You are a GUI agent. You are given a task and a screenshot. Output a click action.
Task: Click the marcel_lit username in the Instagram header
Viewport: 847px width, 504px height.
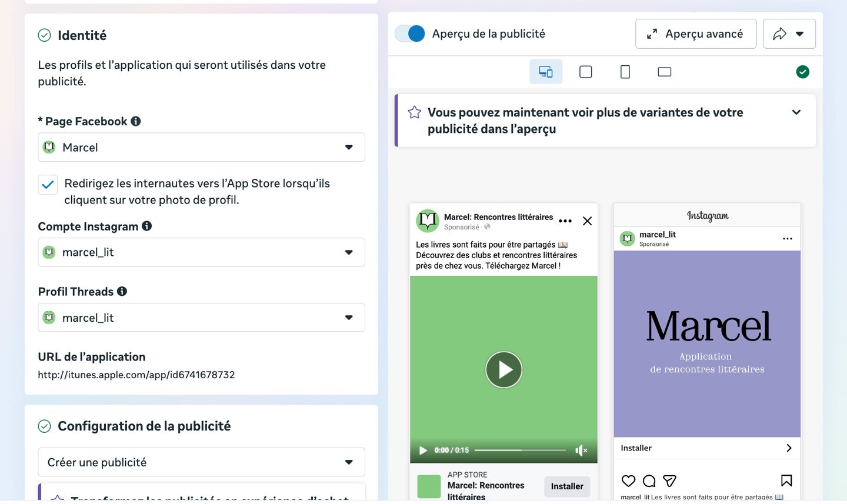(658, 235)
